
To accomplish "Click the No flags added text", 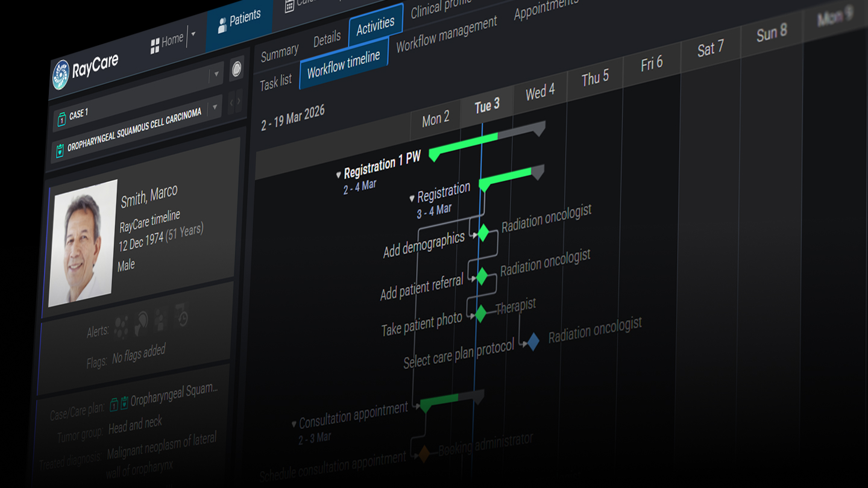I will 139,355.
